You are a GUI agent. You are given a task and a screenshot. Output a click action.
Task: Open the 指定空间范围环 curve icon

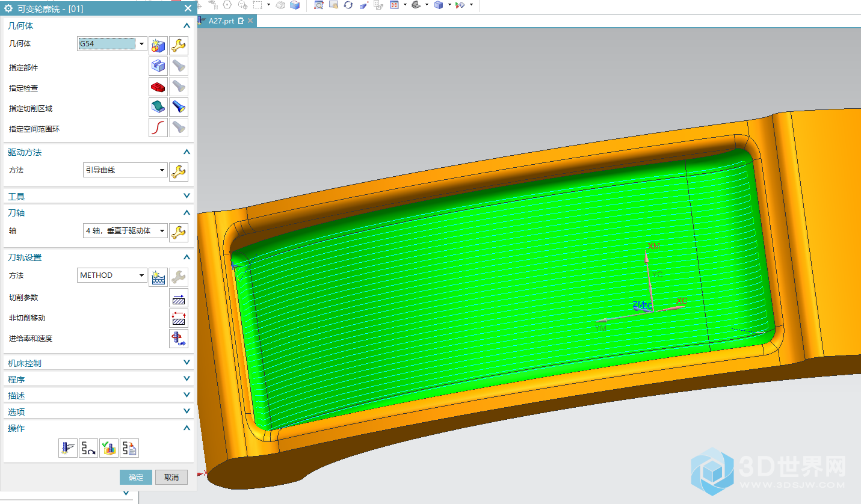[x=158, y=128]
